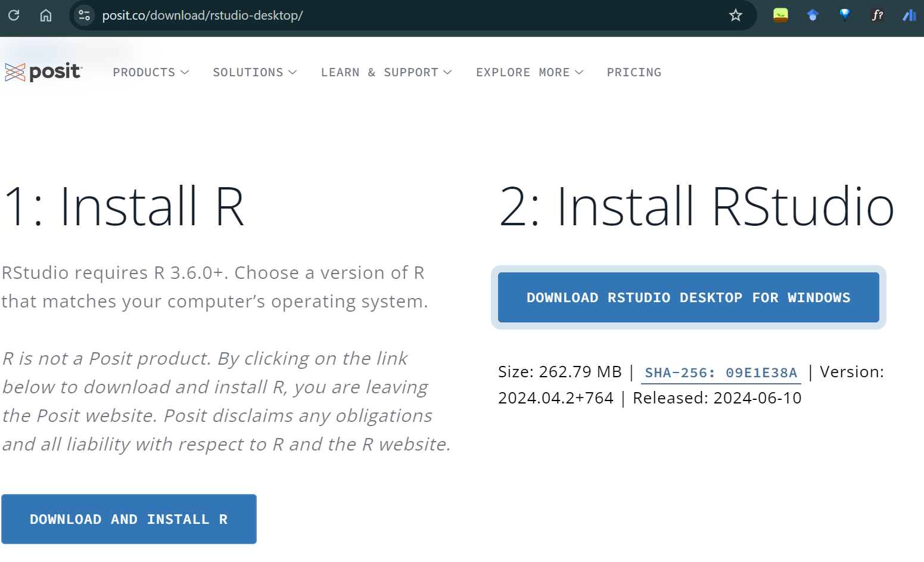Open site information icon in address bar
Viewport: 924px width, 562px height.
coord(85,15)
